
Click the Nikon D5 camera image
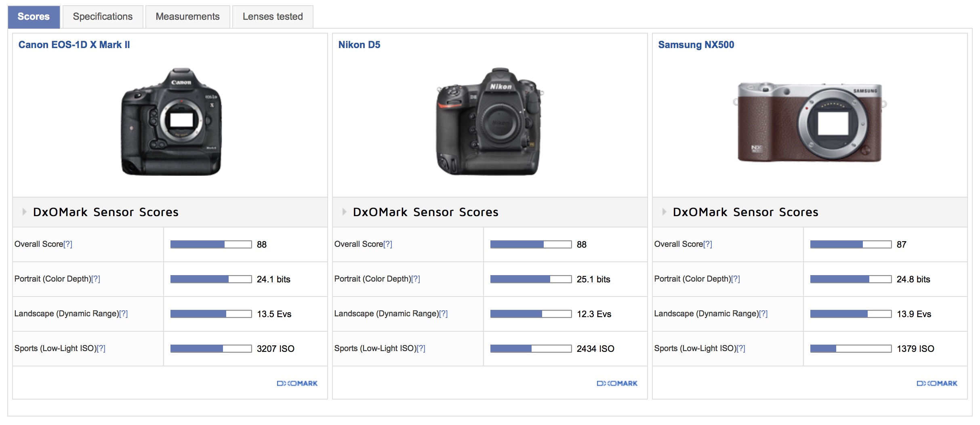(490, 122)
